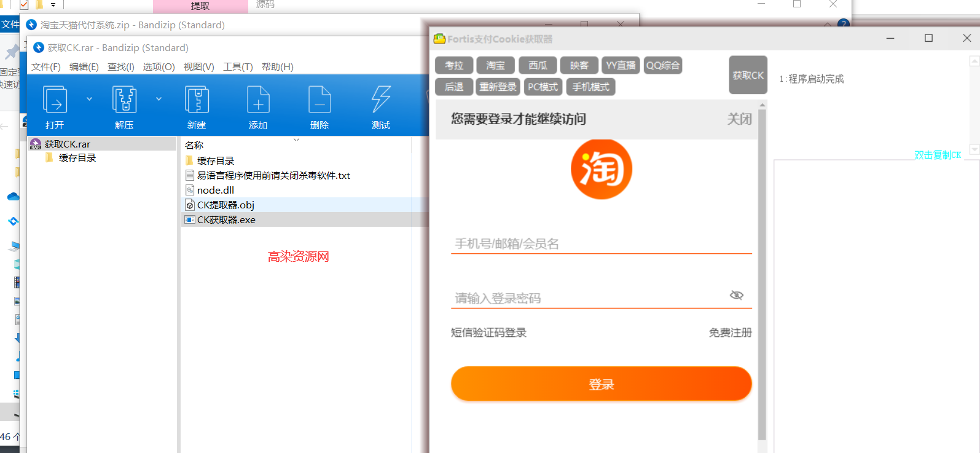This screenshot has width=980, height=453.
Task: Click the 手机号/邮箱/会员名 input field
Action: 601,244
